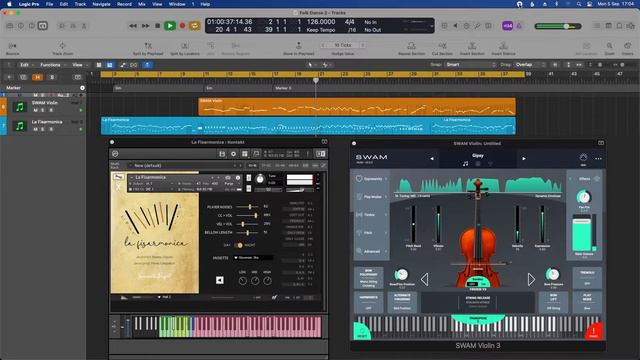This screenshot has height=360, width=640.
Task: Open Mix menu in the menu bar
Action: click(142, 4)
